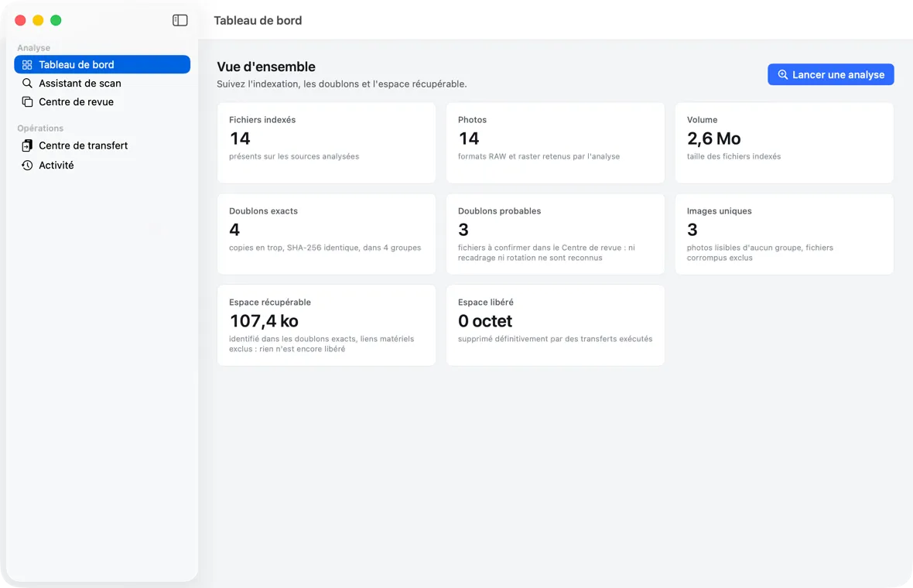Click the Activité clock icon
Screen dimensions: 913x588
click(27, 166)
